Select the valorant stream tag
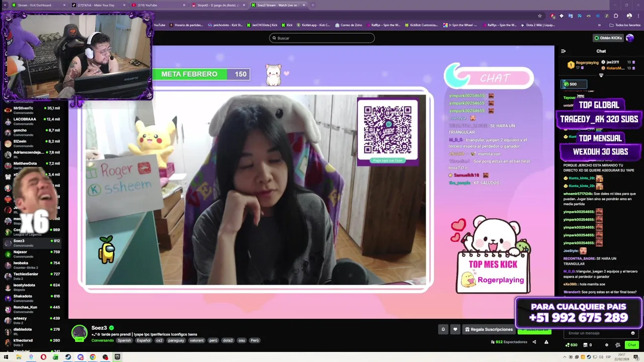 click(x=197, y=340)
